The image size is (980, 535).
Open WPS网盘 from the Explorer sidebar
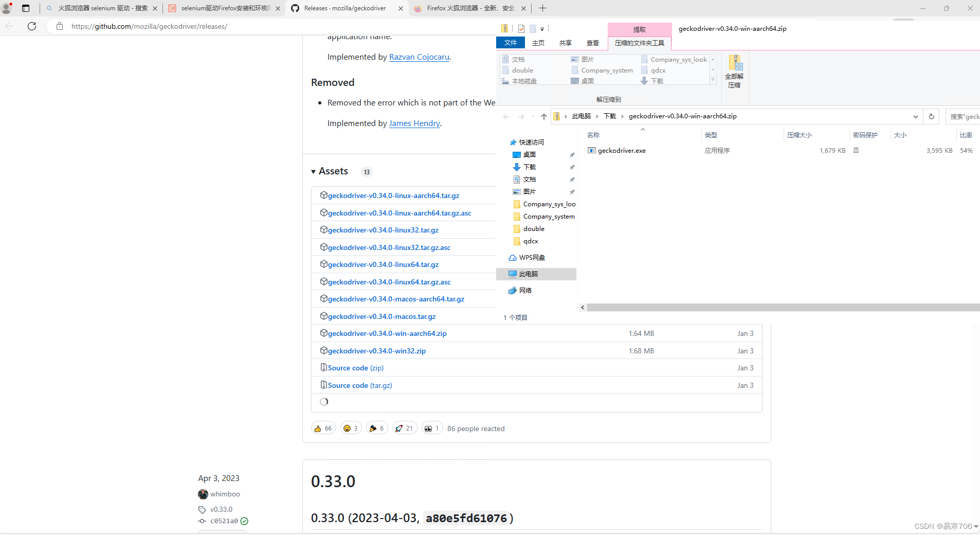(532, 257)
